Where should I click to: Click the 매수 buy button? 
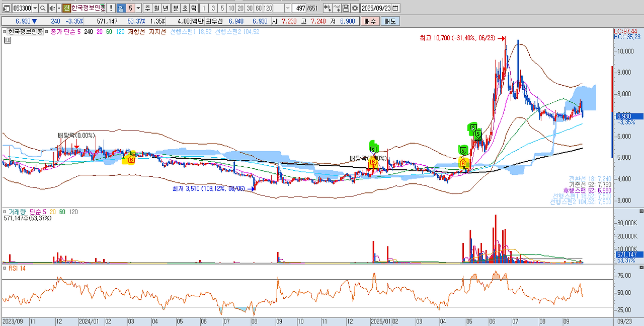370,21
